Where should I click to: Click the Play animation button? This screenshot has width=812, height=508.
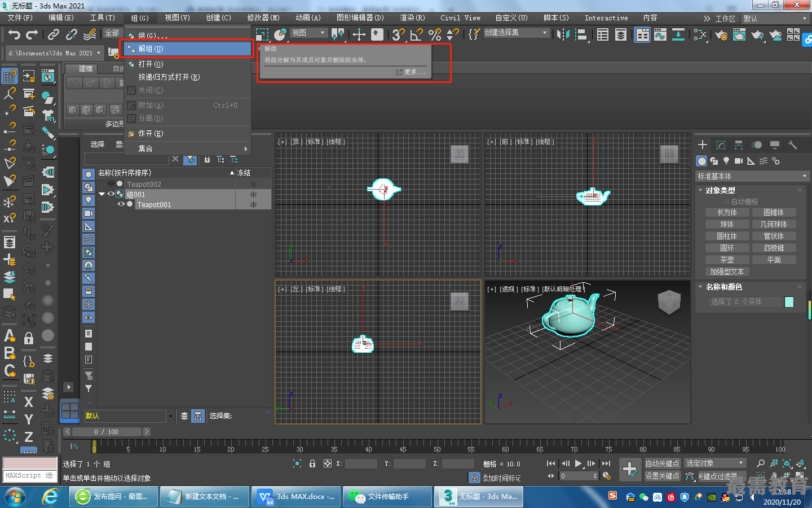578,463
